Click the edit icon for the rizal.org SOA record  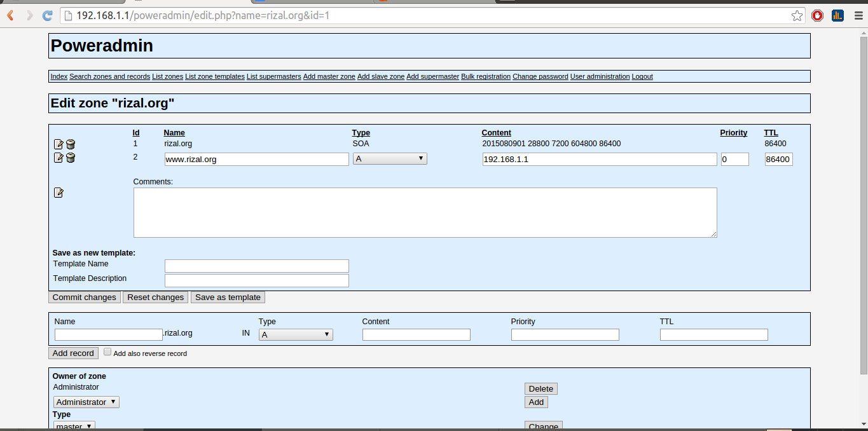59,144
